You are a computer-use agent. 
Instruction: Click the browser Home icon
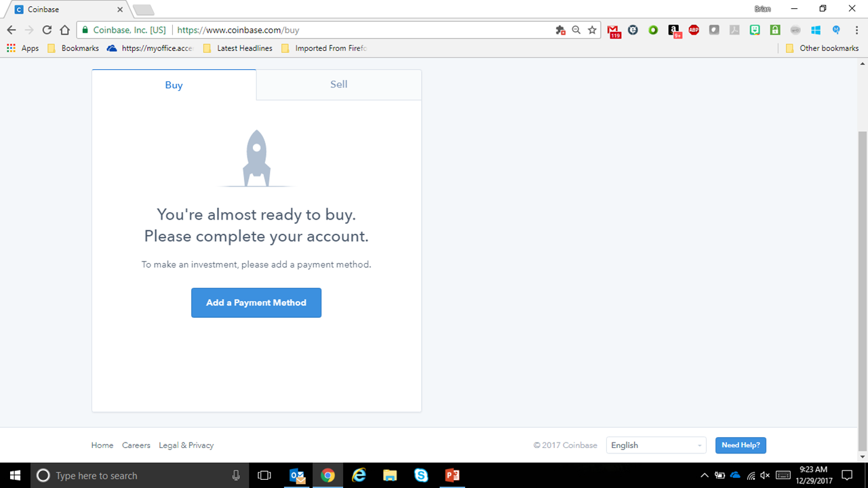(64, 30)
